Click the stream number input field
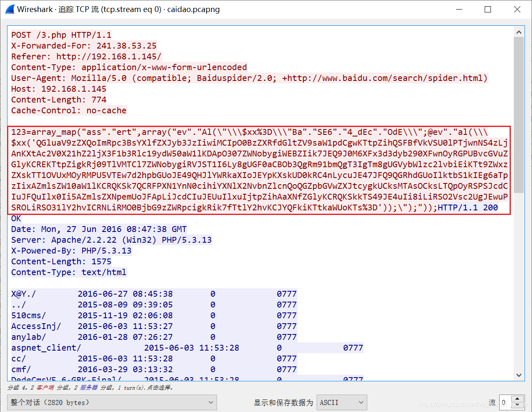532x412 pixels. coord(505,402)
